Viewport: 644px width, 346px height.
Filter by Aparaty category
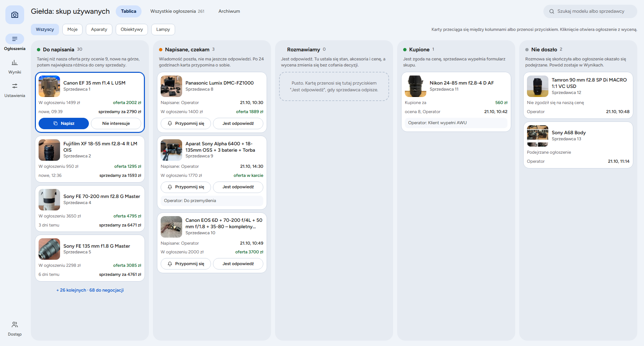[99, 30]
